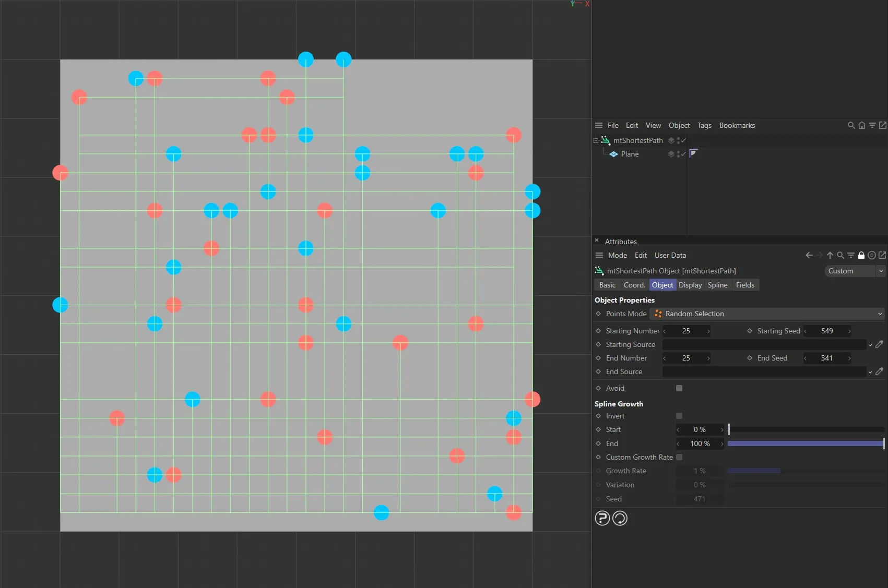Enable the Custom Growth Rate checkbox
Image resolution: width=888 pixels, height=588 pixels.
click(679, 457)
